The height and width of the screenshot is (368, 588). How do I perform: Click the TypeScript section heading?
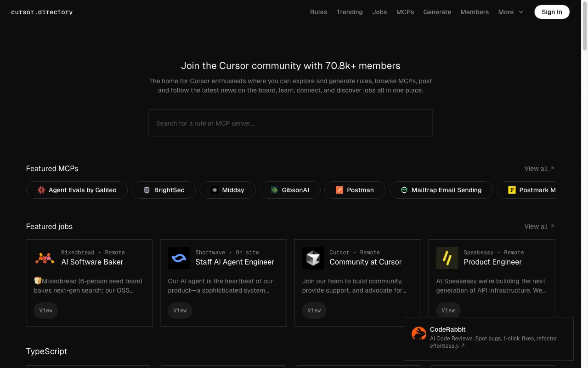[46, 351]
